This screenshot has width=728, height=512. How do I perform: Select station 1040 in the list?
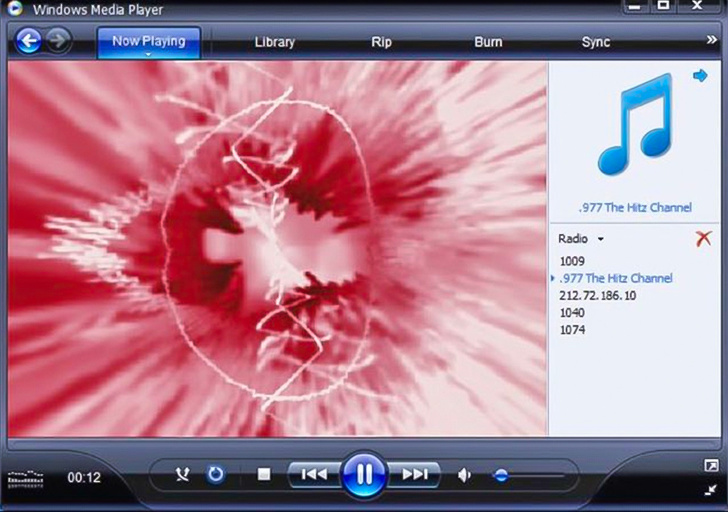coord(572,313)
